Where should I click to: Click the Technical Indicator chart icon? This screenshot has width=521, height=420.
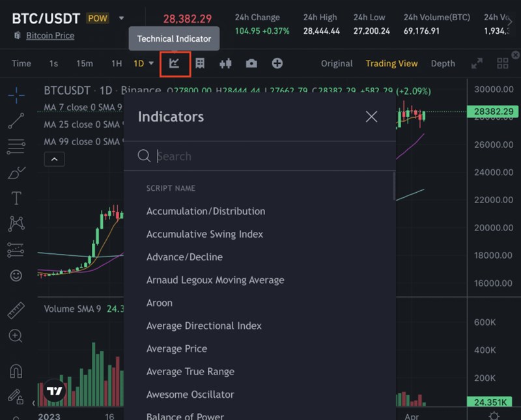click(175, 63)
